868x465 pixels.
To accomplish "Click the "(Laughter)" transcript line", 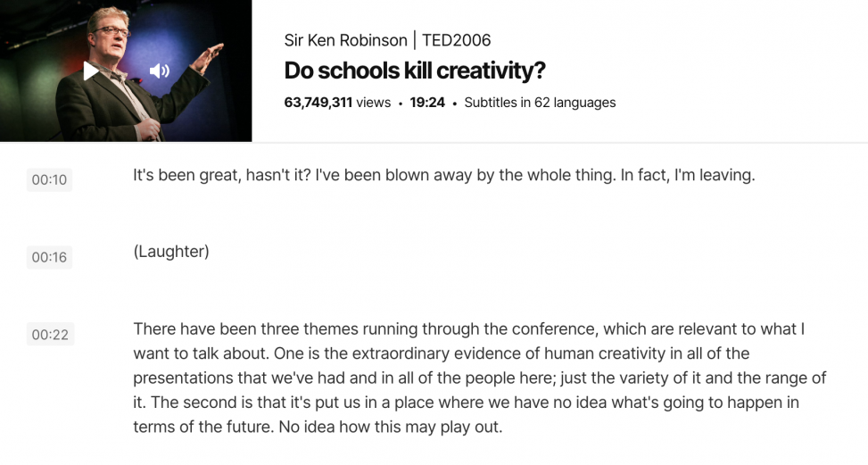I will tap(171, 252).
